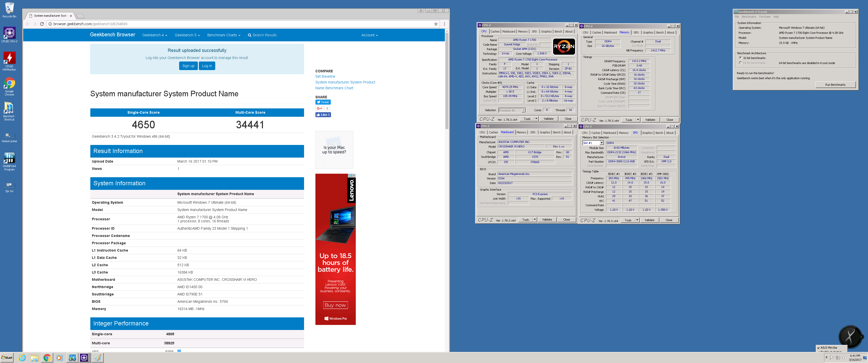Expand the Geekbench 4 navigation dropdown
The image size is (868, 363).
pos(154,35)
